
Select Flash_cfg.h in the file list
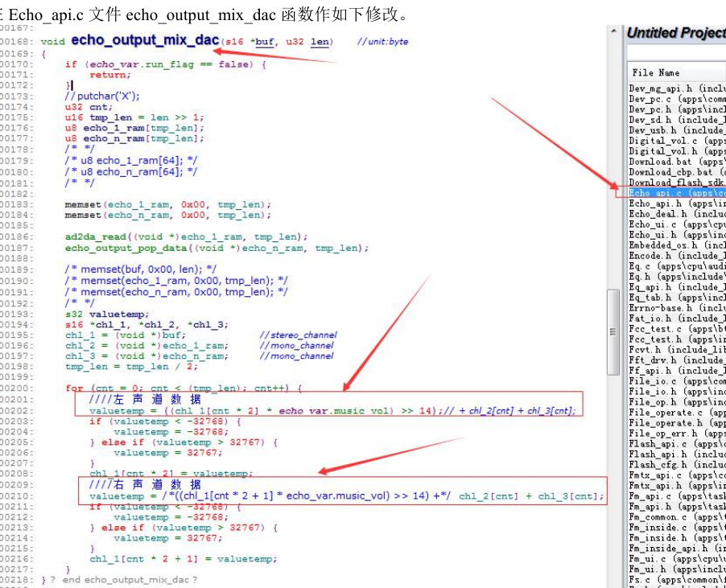677,465
